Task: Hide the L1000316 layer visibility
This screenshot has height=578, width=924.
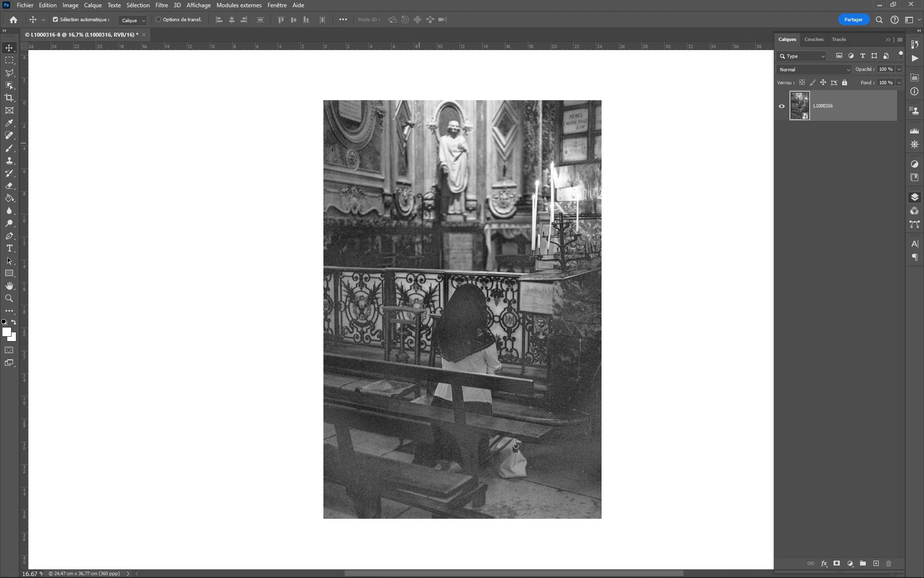Action: [782, 106]
